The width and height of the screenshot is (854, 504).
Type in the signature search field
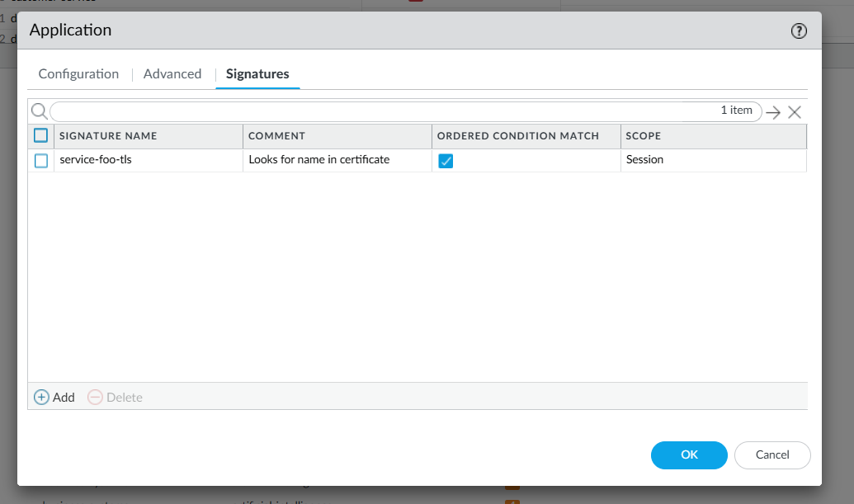(380, 111)
